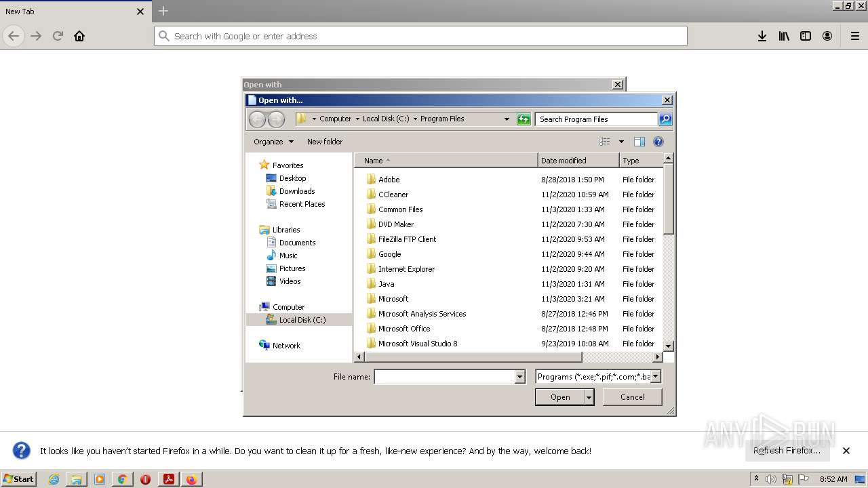This screenshot has height=488, width=868.
Task: Open the File name combo box dropdown
Action: (520, 377)
